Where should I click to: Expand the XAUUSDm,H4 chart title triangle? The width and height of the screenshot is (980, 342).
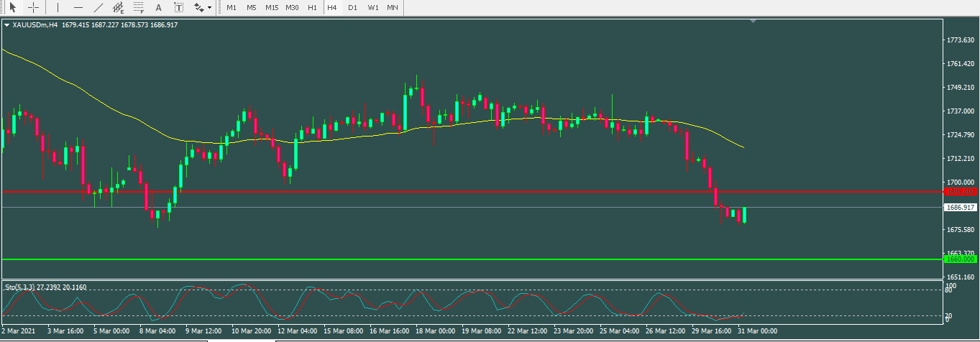(x=7, y=25)
